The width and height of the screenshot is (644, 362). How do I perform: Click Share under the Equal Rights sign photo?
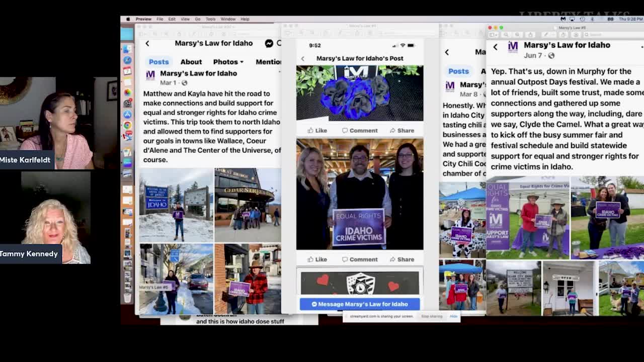pos(402,259)
